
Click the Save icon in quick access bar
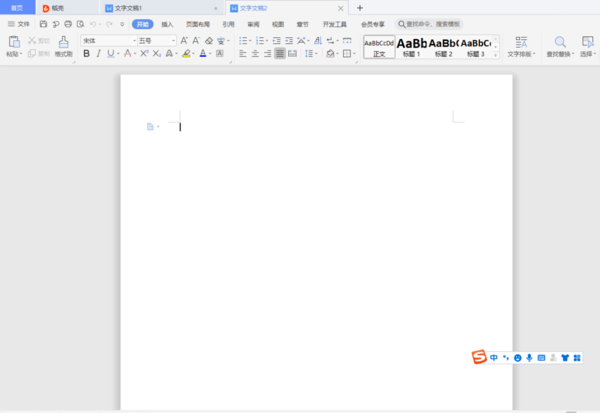tap(43, 23)
